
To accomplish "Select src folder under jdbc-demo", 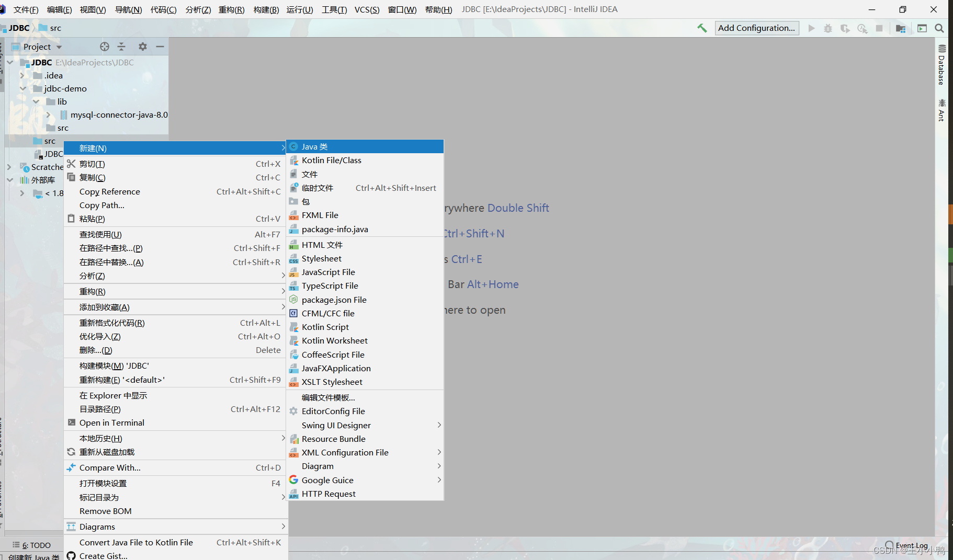I will coord(58,128).
